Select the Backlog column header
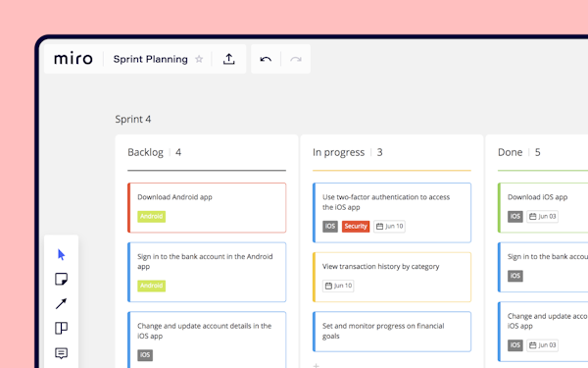This screenshot has height=368, width=588. [145, 152]
